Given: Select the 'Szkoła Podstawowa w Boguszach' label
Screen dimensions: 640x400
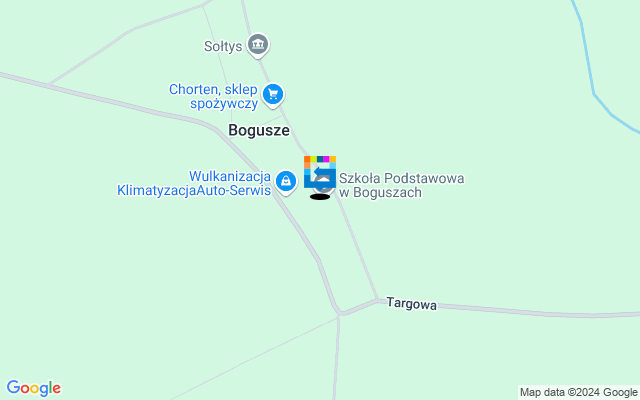Looking at the screenshot, I should click(x=402, y=185).
